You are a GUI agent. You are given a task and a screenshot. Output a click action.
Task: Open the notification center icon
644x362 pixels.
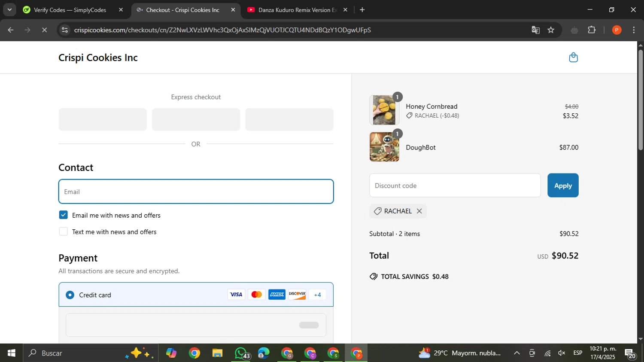tap(630, 354)
